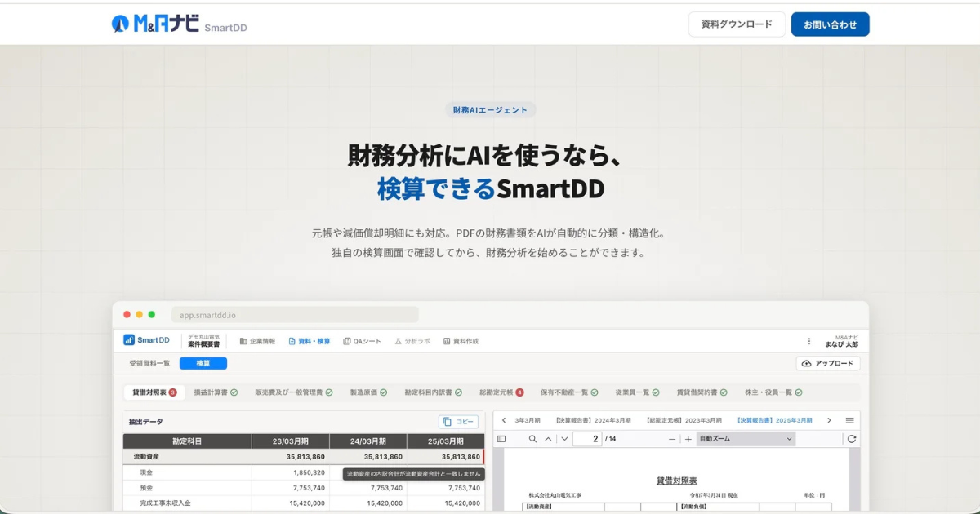Click the 資料ダウンロード button
Image resolution: width=980 pixels, height=514 pixels.
tap(737, 24)
